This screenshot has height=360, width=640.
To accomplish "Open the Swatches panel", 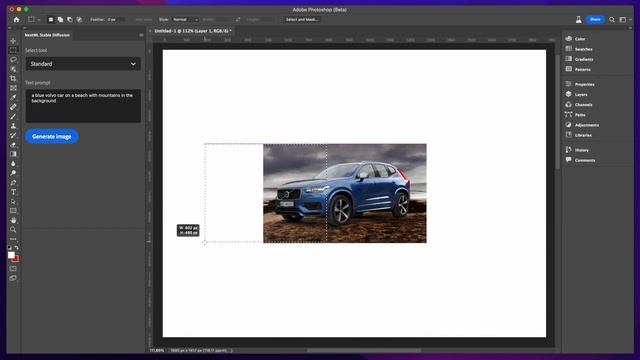I will click(579, 49).
